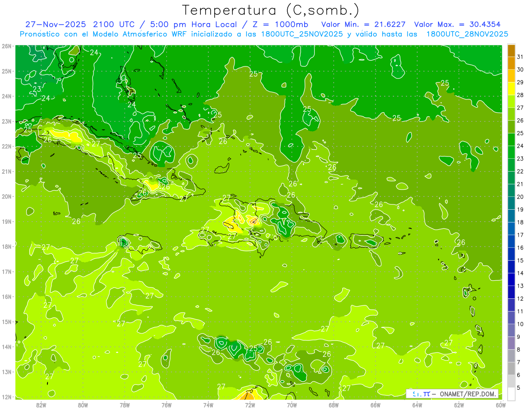532x411 pixels.
Task: Click the colorbar value label '28'
Action: click(x=520, y=95)
